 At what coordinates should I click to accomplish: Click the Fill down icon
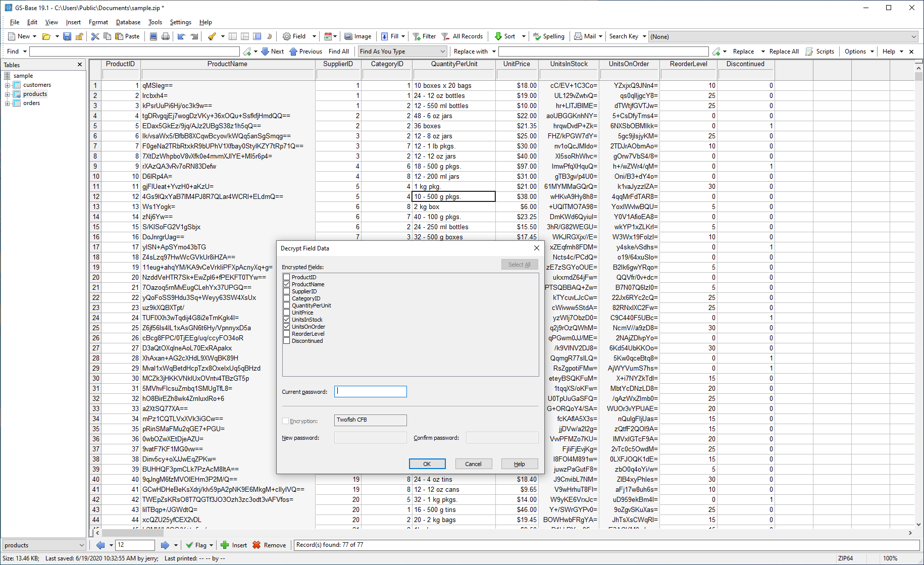[385, 36]
